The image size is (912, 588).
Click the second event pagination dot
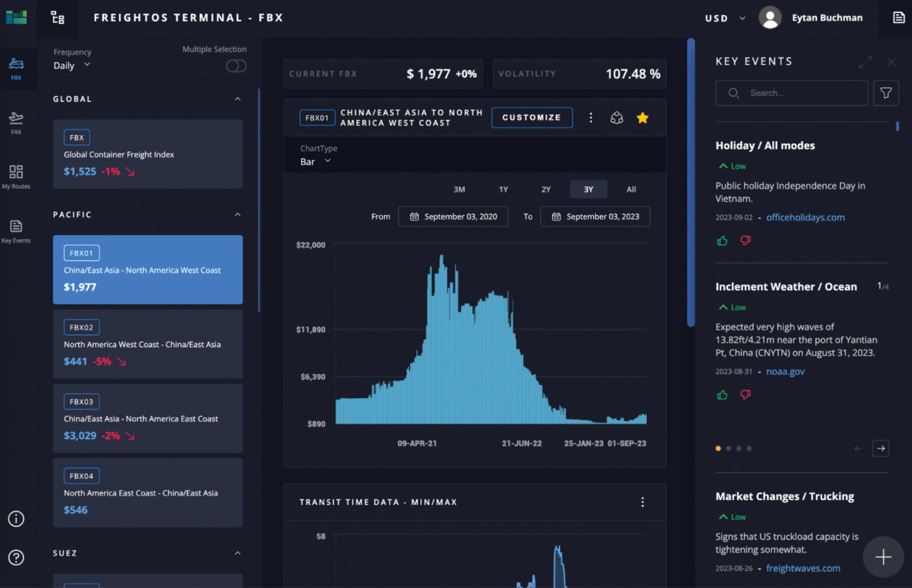click(x=729, y=448)
